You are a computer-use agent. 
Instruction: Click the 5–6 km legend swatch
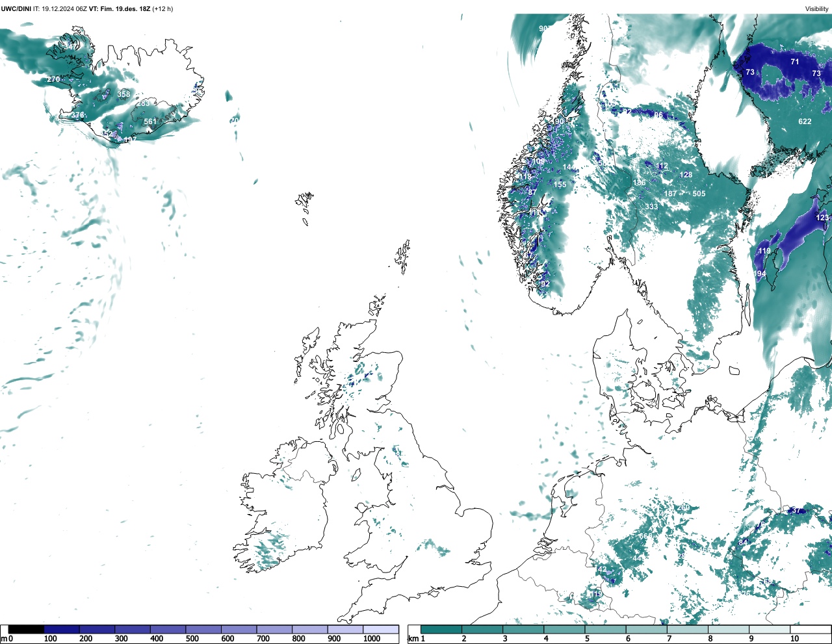coord(605,629)
